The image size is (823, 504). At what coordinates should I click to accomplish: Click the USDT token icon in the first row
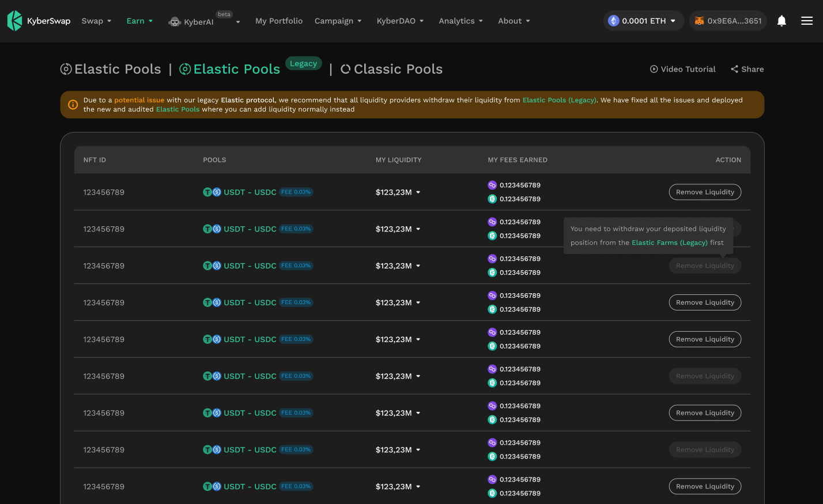click(x=207, y=192)
